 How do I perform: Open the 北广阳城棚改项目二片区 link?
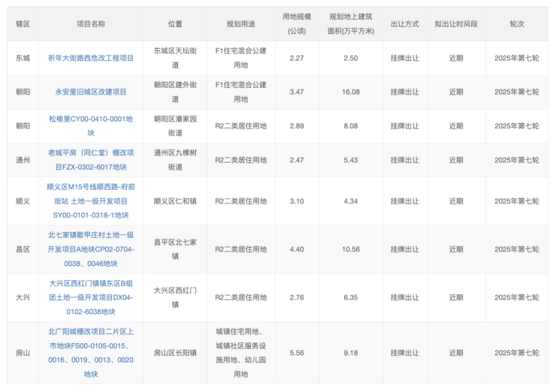pyautogui.click(x=91, y=352)
